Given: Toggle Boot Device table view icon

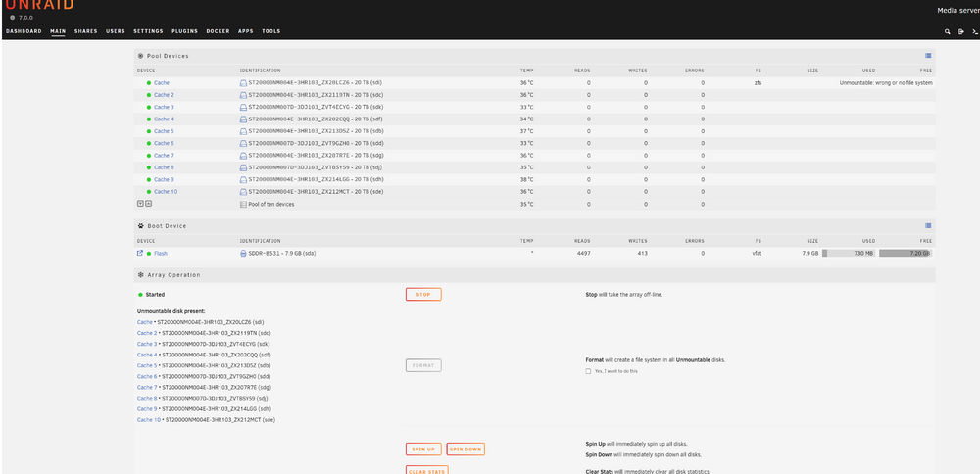Looking at the screenshot, I should coord(928,225).
